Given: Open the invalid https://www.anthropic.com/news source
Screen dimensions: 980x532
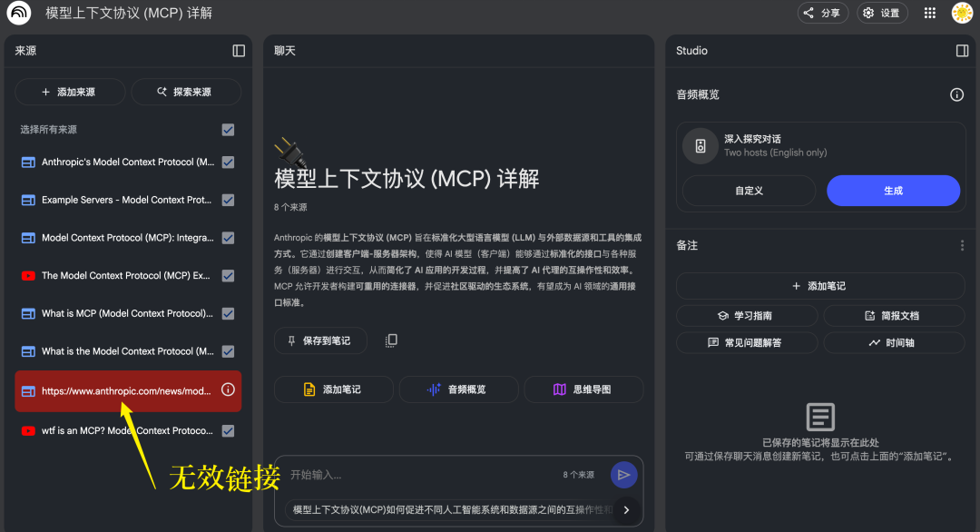Looking at the screenshot, I should 128,390.
